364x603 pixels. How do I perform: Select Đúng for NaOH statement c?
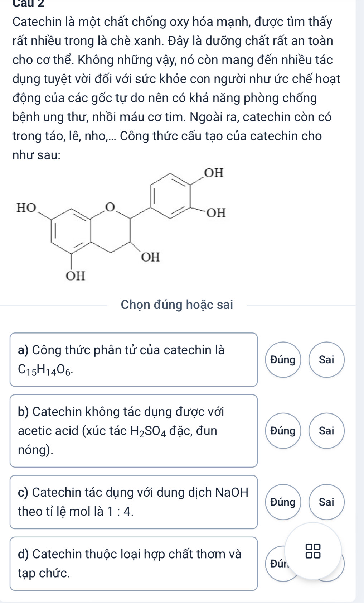[x=283, y=502]
